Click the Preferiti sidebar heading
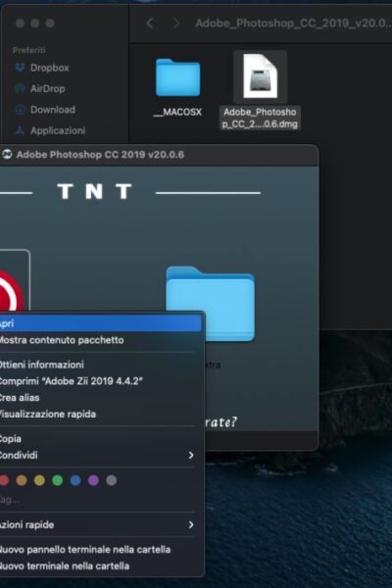 point(28,50)
